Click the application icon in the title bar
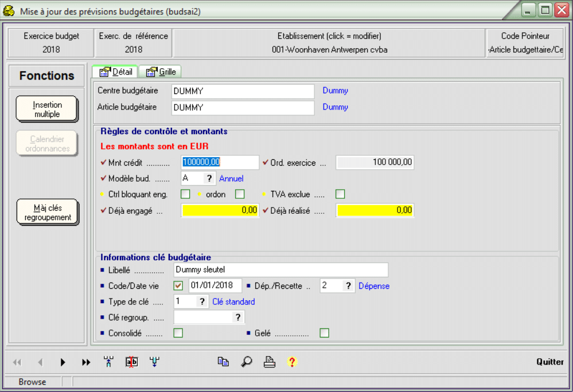 [x=9, y=11]
